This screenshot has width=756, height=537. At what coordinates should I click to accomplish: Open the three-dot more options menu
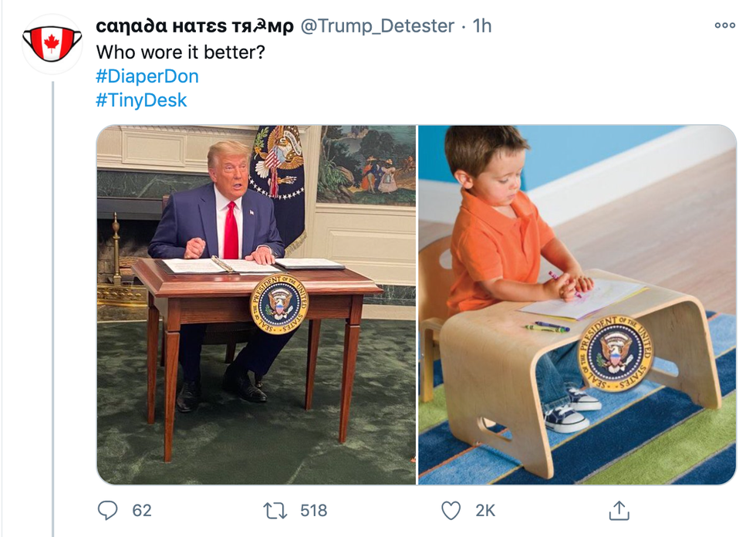pyautogui.click(x=724, y=25)
